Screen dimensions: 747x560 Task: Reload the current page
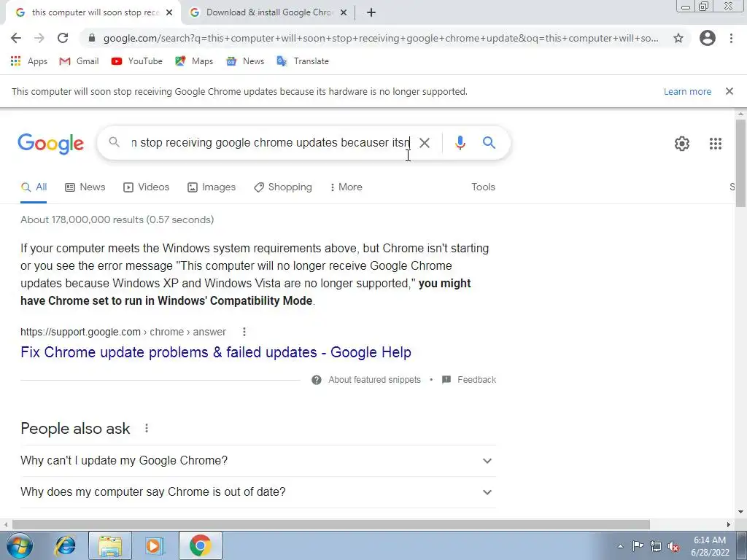coord(63,38)
